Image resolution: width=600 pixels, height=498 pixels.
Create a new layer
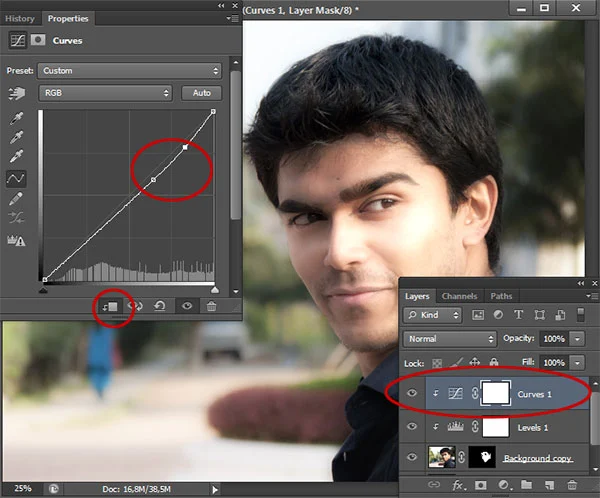tap(549, 485)
